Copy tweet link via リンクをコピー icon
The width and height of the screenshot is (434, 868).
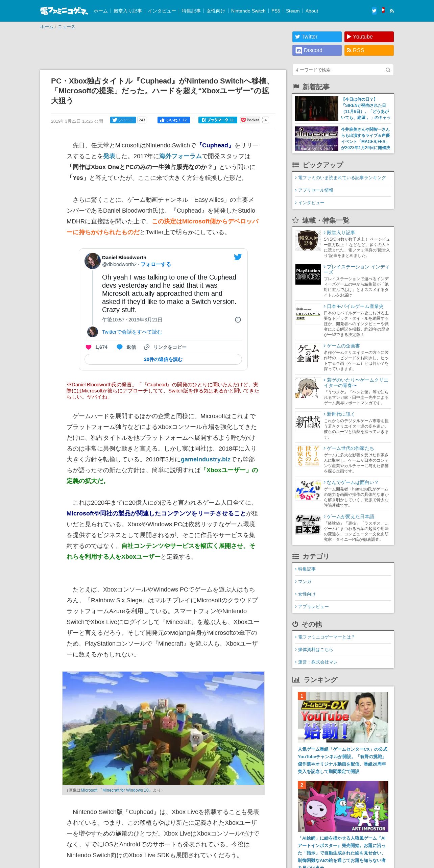tap(147, 347)
